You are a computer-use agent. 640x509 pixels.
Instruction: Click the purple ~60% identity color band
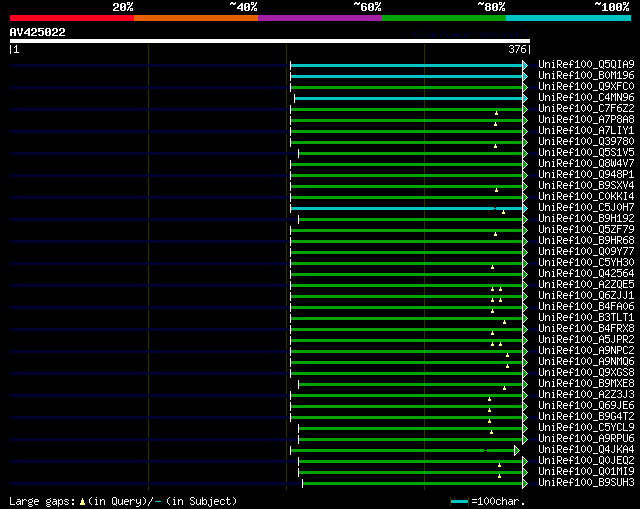pyautogui.click(x=320, y=18)
